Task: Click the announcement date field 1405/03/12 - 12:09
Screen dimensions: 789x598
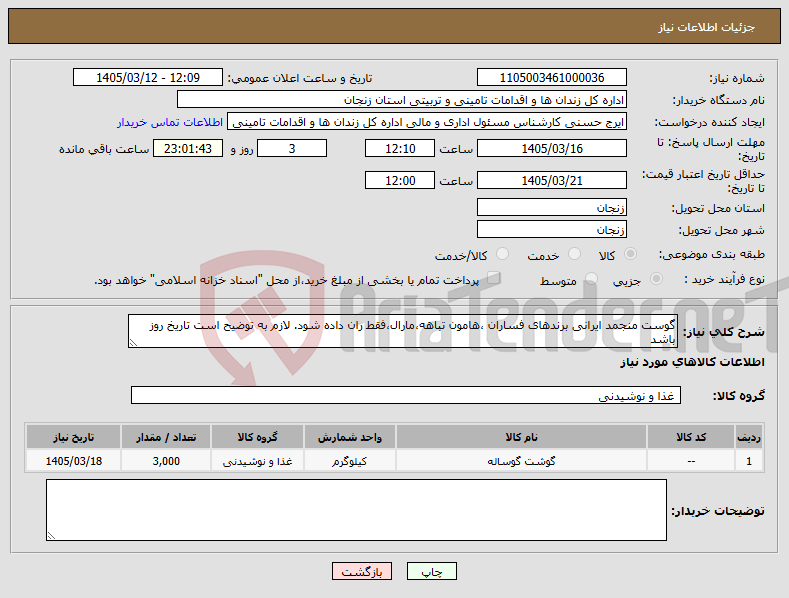Action: click(x=147, y=78)
